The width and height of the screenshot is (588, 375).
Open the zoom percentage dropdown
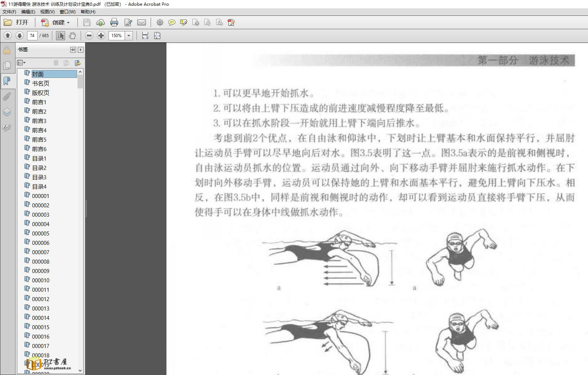128,36
